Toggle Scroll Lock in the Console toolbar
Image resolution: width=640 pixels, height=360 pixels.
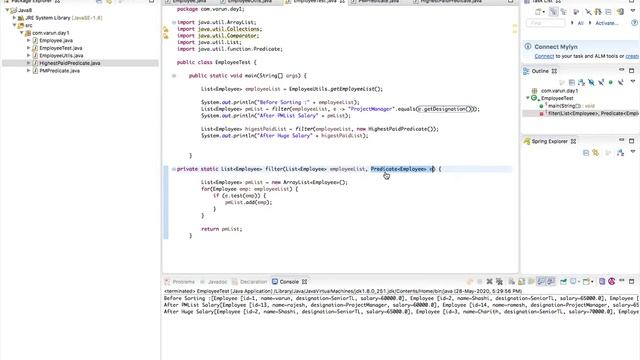tap(522, 282)
